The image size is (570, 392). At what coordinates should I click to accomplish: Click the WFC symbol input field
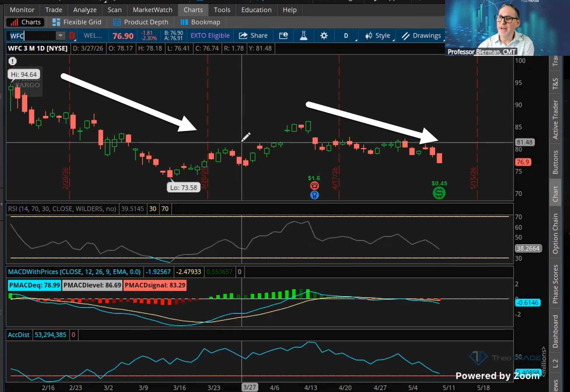(x=32, y=36)
